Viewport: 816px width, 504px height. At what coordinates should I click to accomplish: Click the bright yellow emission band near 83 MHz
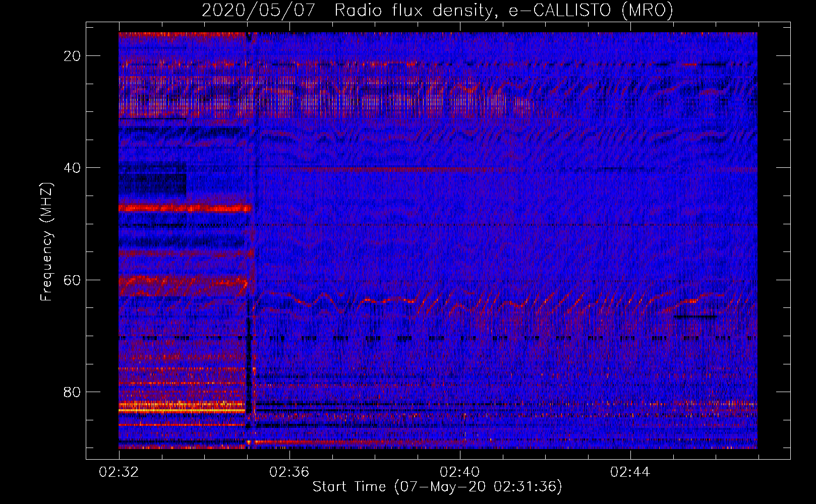click(182, 411)
